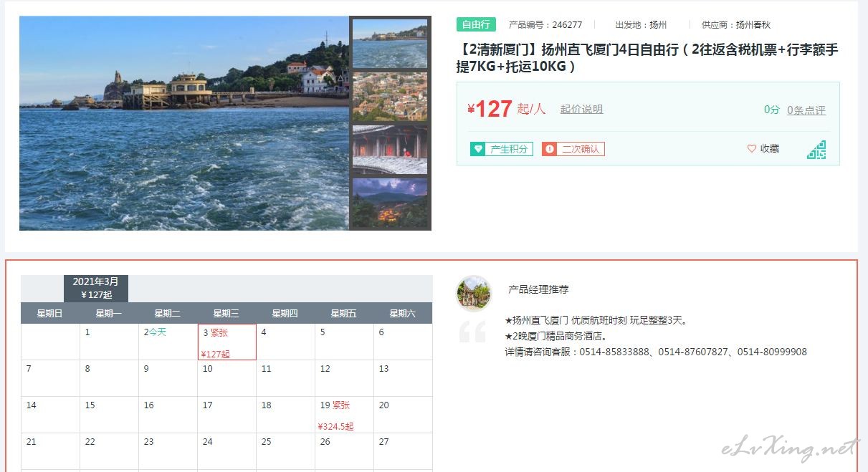The height and width of the screenshot is (472, 868).
Task: Click the customer service phone numbers line
Action: tap(656, 352)
